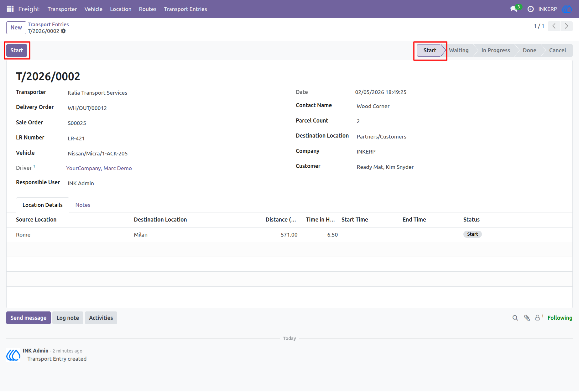This screenshot has height=392, width=579.
Task: Click INK Admin avatar in chatter message
Action: [13, 355]
